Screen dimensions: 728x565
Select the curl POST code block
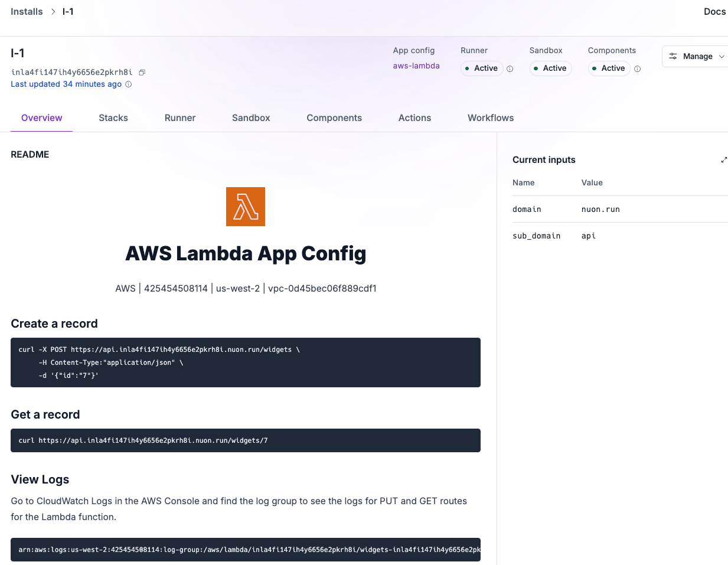click(246, 362)
